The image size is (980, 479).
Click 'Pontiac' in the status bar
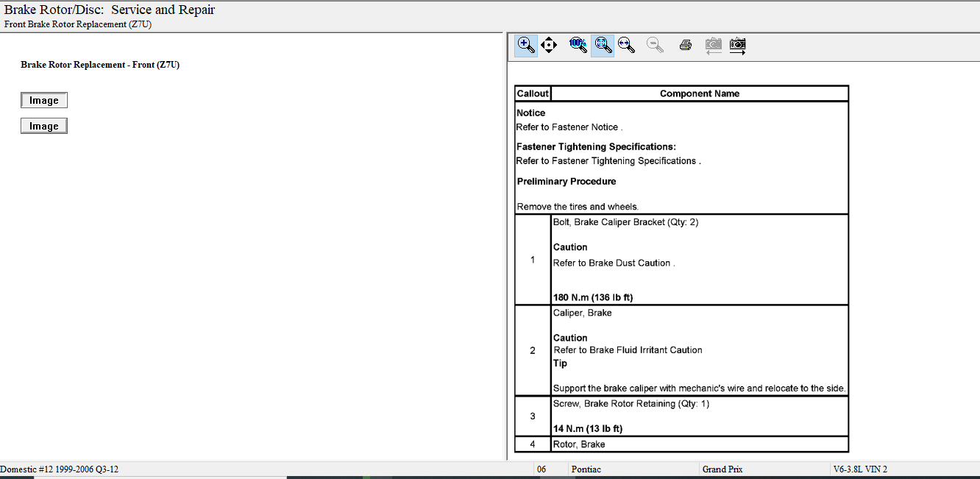(x=586, y=469)
